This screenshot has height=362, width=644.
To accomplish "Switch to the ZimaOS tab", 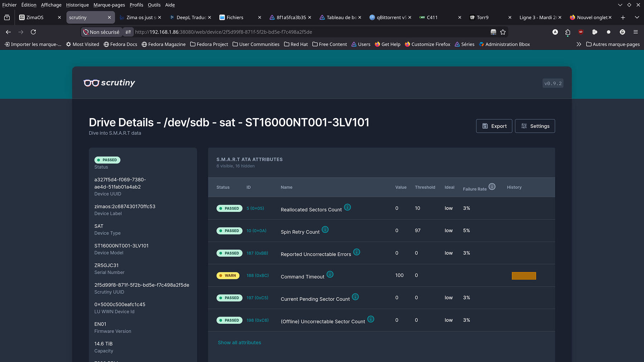I will coord(40,17).
